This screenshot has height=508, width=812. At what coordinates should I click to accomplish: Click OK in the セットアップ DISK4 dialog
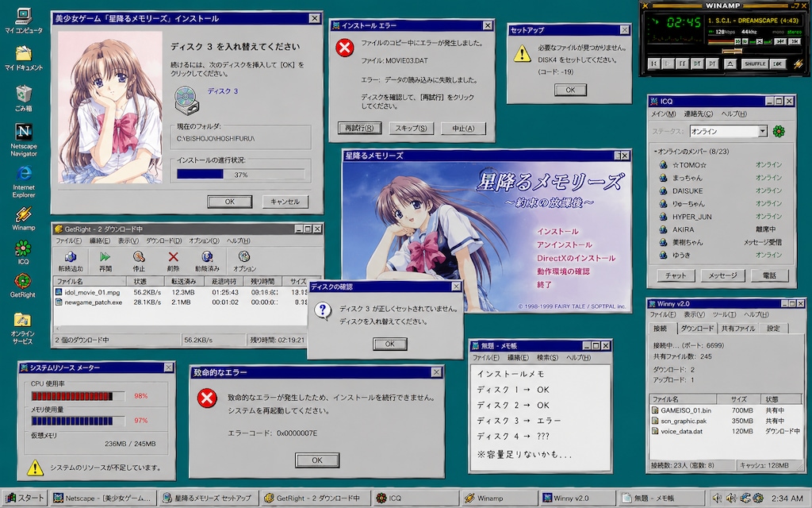pos(570,90)
